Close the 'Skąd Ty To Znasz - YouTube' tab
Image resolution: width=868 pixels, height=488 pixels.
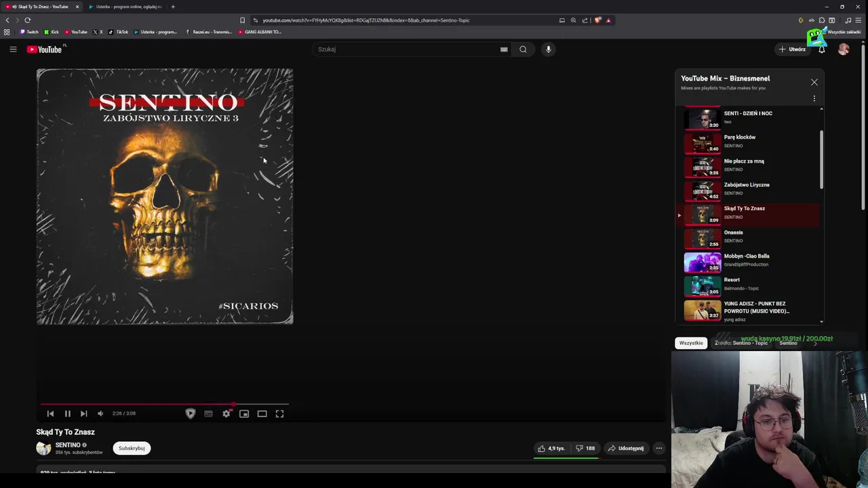[x=77, y=7]
